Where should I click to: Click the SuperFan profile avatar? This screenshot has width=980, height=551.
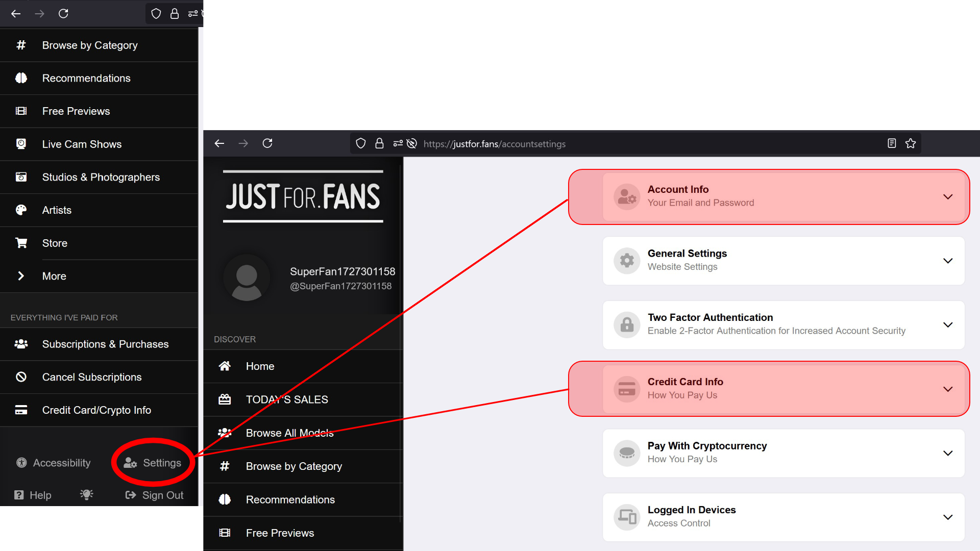tap(247, 278)
